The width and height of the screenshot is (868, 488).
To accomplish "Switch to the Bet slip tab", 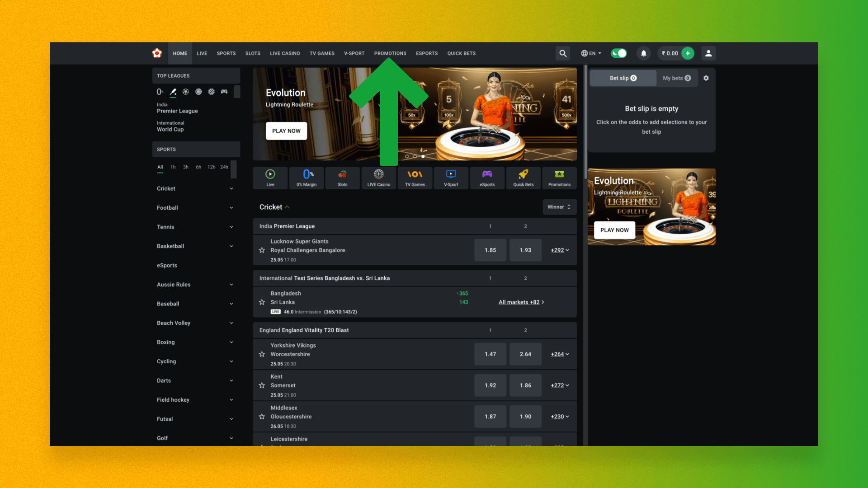I will [x=623, y=78].
